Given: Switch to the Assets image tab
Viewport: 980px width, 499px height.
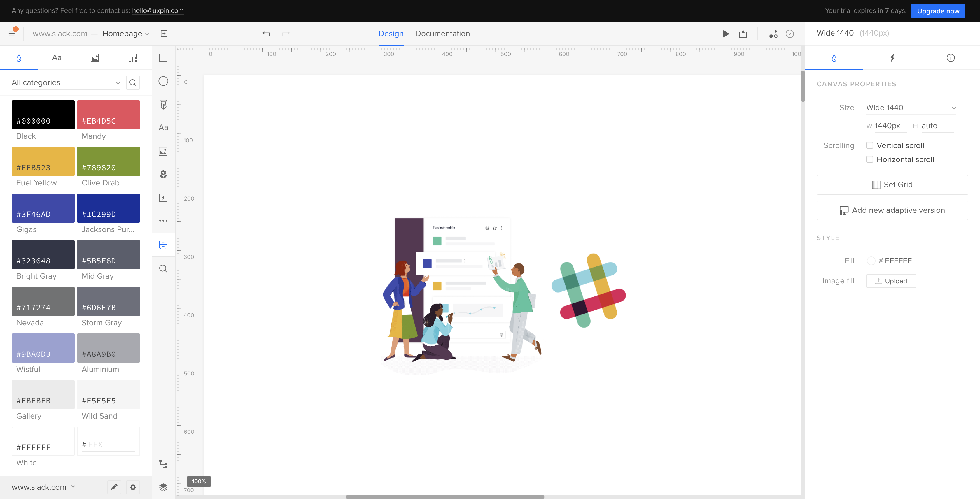Looking at the screenshot, I should click(x=95, y=58).
